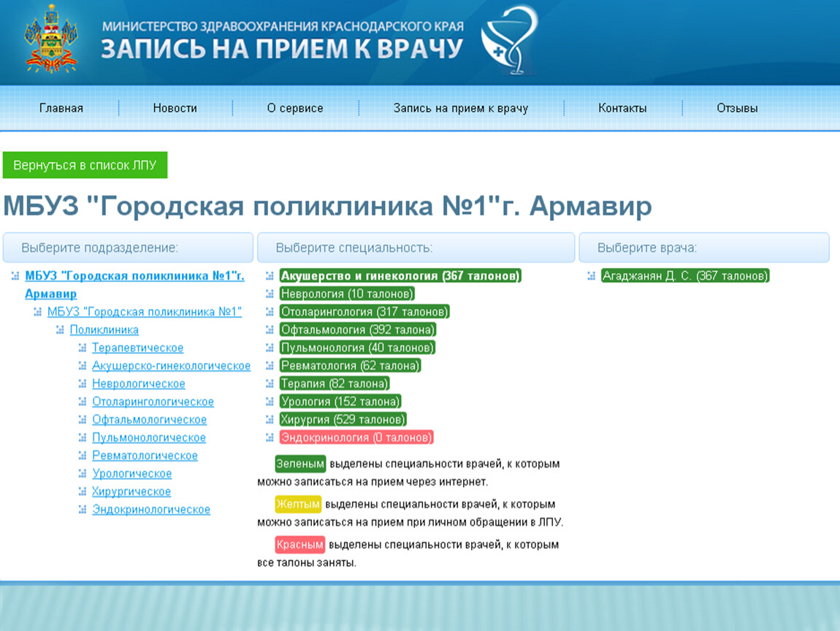Click icon beside Терапия (82 талона)
The image size is (840, 631).
click(x=270, y=384)
